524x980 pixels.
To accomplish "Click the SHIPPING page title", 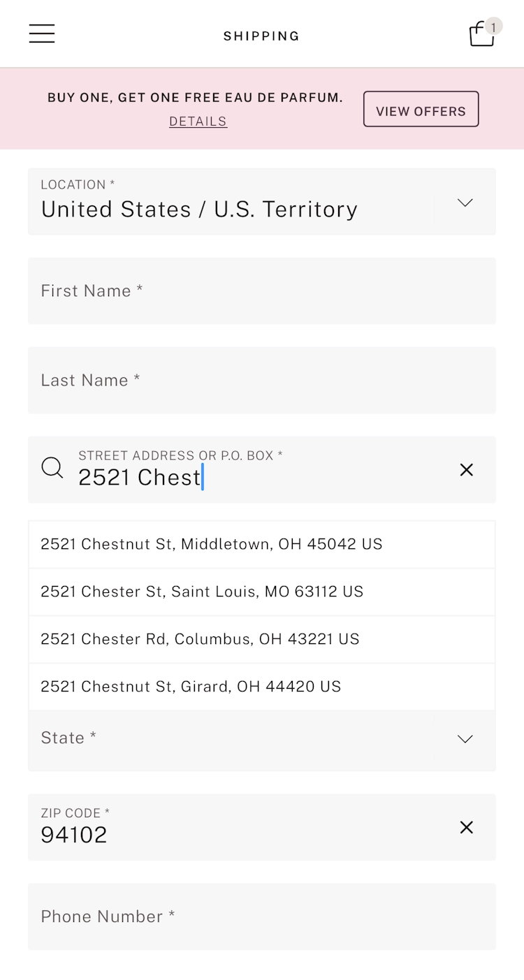I will (x=261, y=36).
